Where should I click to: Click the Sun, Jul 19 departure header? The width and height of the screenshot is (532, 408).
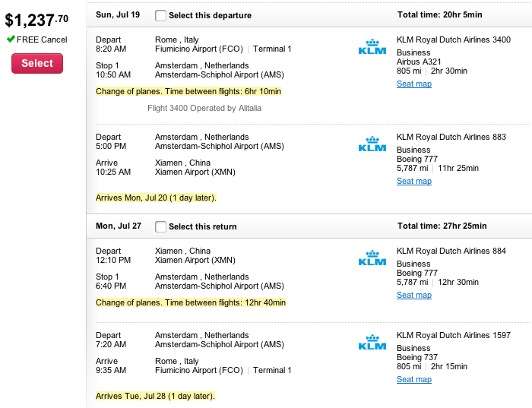(118, 14)
